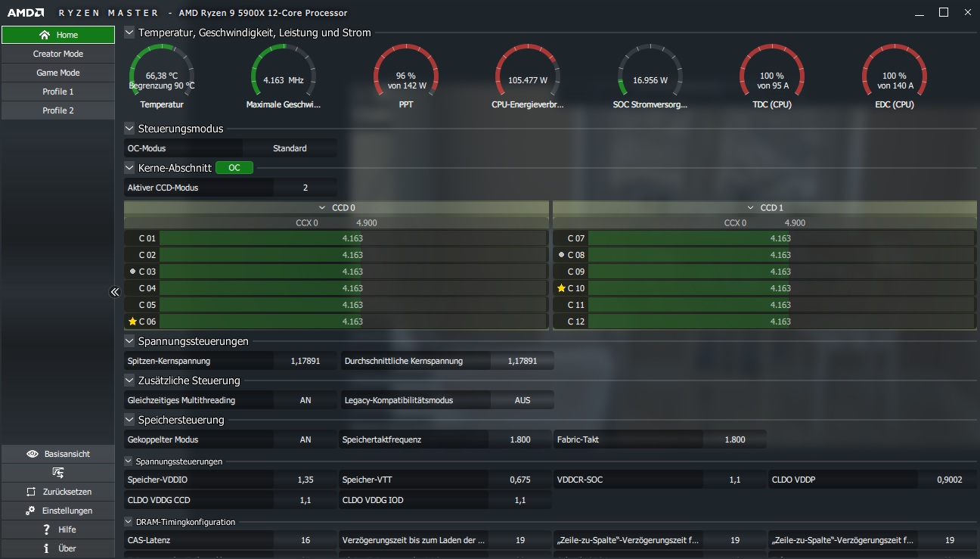Open the Hilfe help page
Viewport: 980px width, 559px height.
point(58,529)
